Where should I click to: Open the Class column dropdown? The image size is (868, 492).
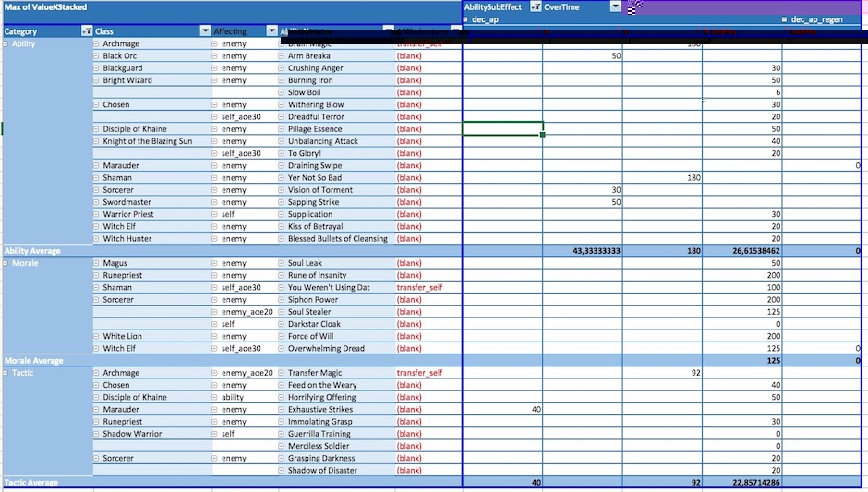point(205,31)
